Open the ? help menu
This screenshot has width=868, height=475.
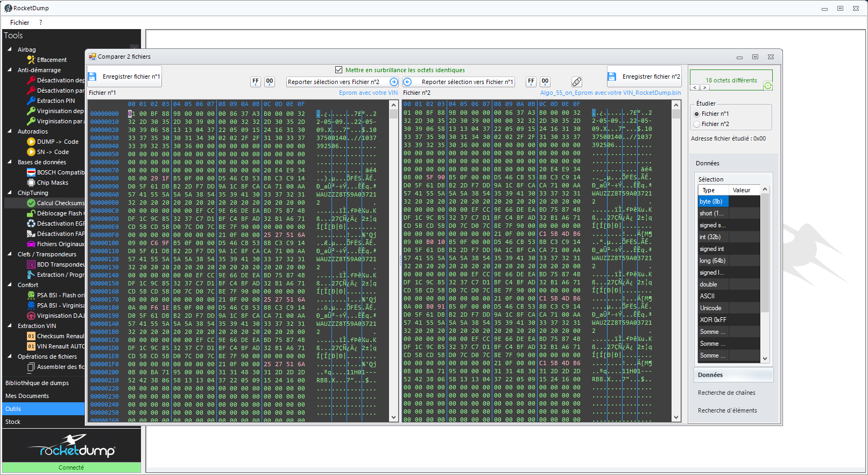[x=40, y=23]
